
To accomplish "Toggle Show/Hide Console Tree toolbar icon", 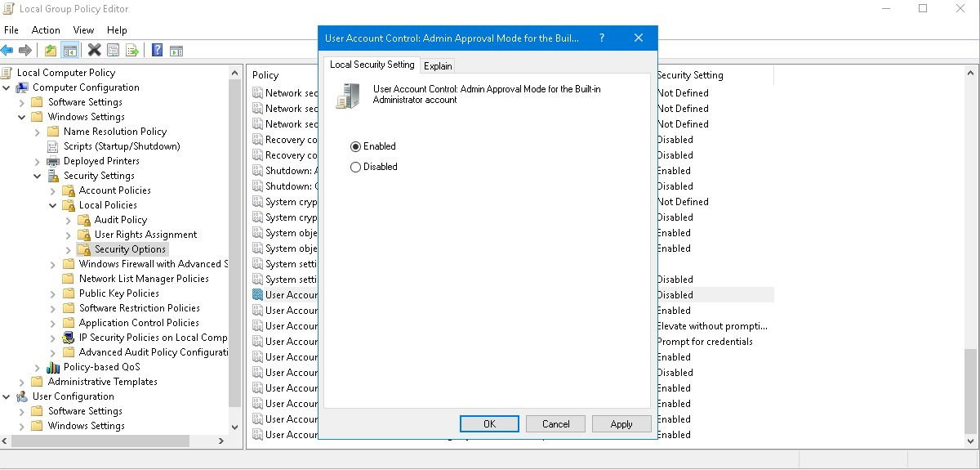I will (70, 51).
